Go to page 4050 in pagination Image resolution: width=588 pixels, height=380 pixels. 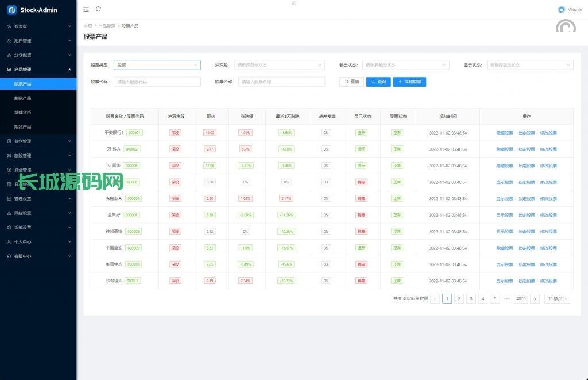(520, 299)
